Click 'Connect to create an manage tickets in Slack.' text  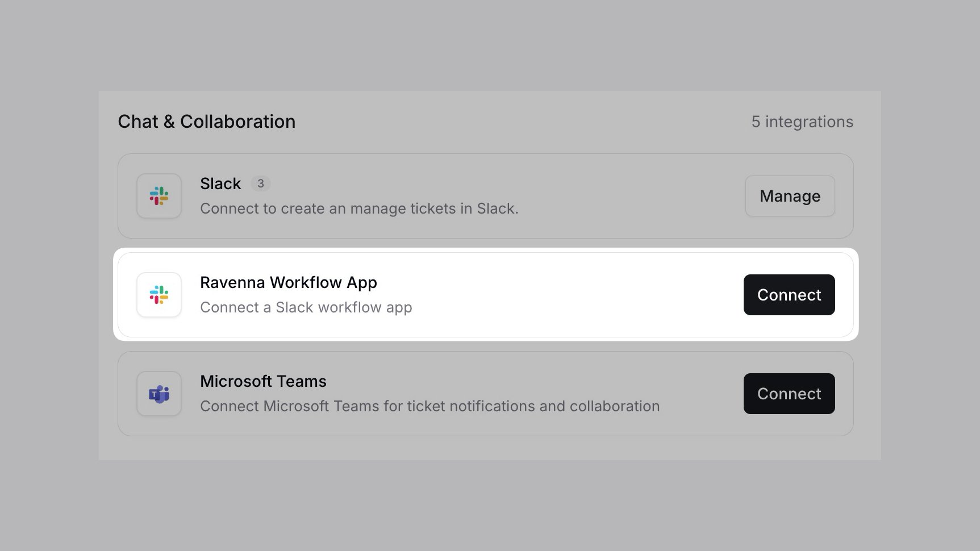[x=359, y=208]
